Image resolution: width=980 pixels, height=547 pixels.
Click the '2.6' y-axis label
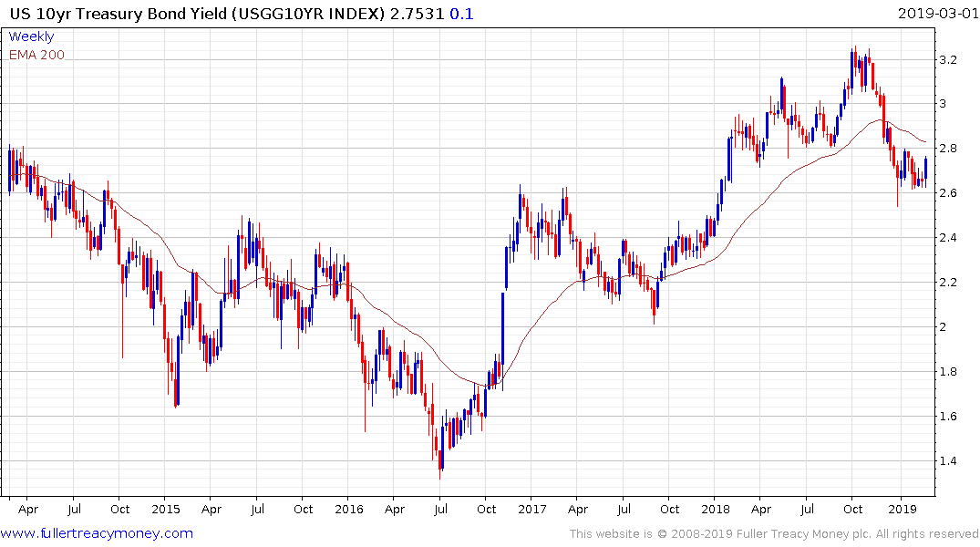pos(948,193)
